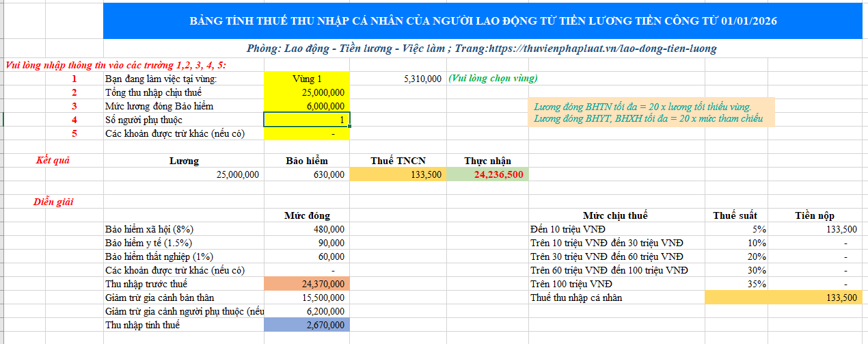This screenshot has height=344, width=868.
Task: Click the label "Thuế thu nhập cá nhân"
Action: (576, 297)
